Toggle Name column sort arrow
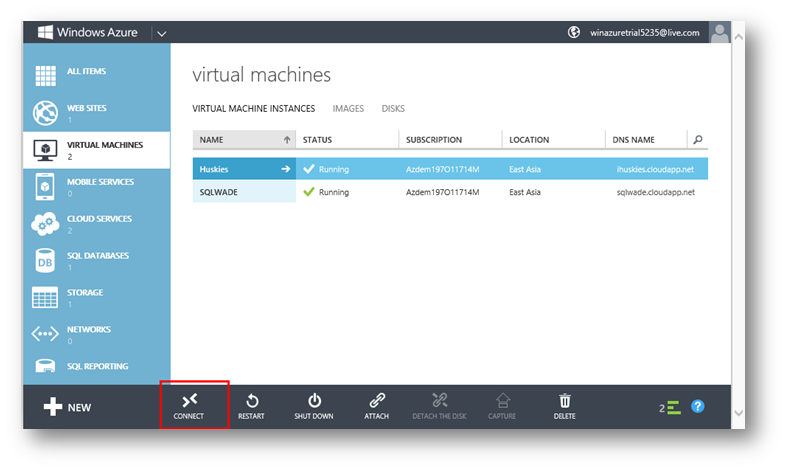 pyautogui.click(x=287, y=140)
